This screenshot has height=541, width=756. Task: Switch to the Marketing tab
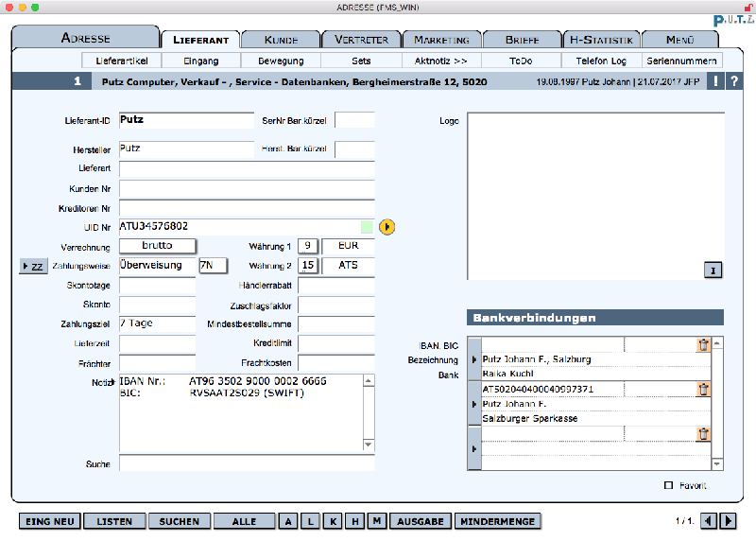coord(441,40)
